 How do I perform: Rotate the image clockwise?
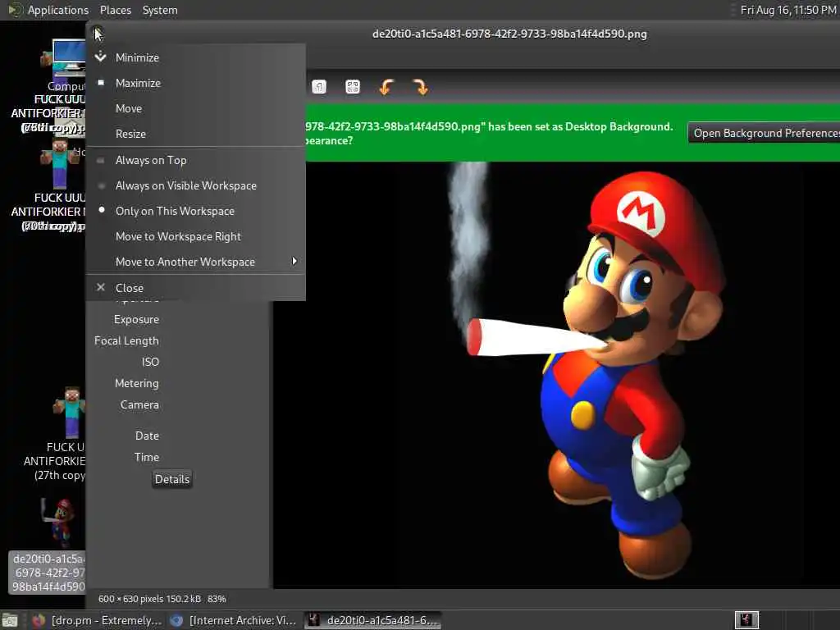(x=421, y=87)
